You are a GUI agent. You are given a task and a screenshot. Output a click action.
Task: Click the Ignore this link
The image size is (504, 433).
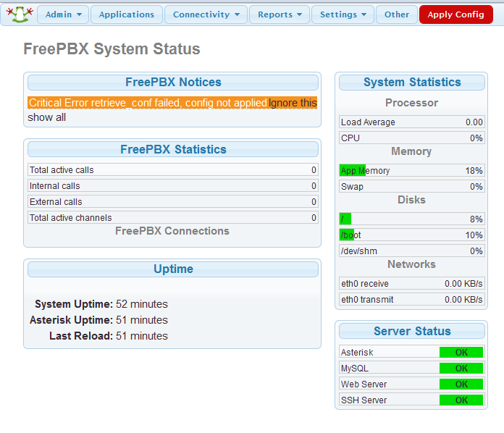pyautogui.click(x=293, y=103)
